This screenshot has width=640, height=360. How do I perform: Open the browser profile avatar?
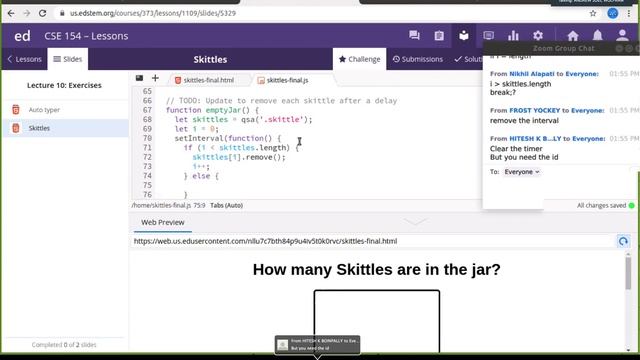tap(612, 13)
